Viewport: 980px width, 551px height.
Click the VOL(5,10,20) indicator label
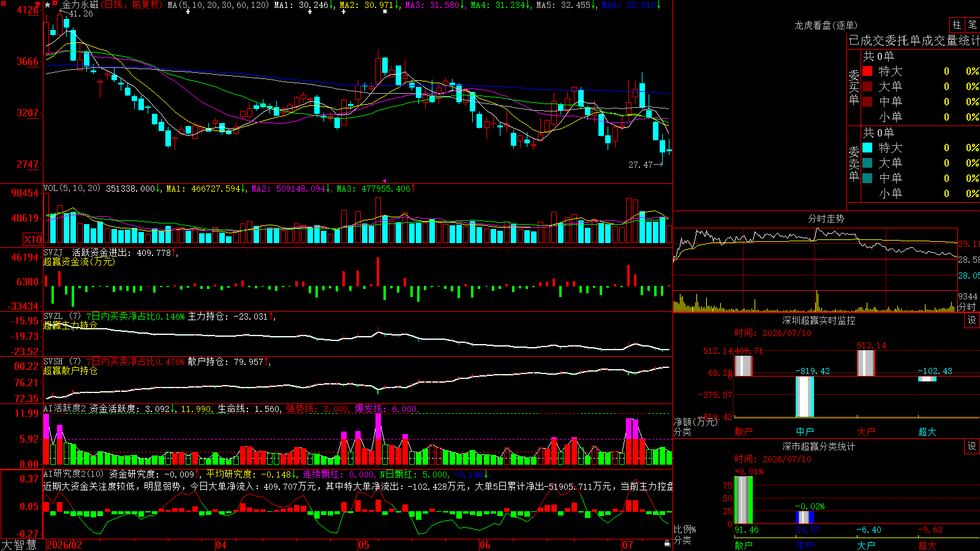click(x=72, y=188)
